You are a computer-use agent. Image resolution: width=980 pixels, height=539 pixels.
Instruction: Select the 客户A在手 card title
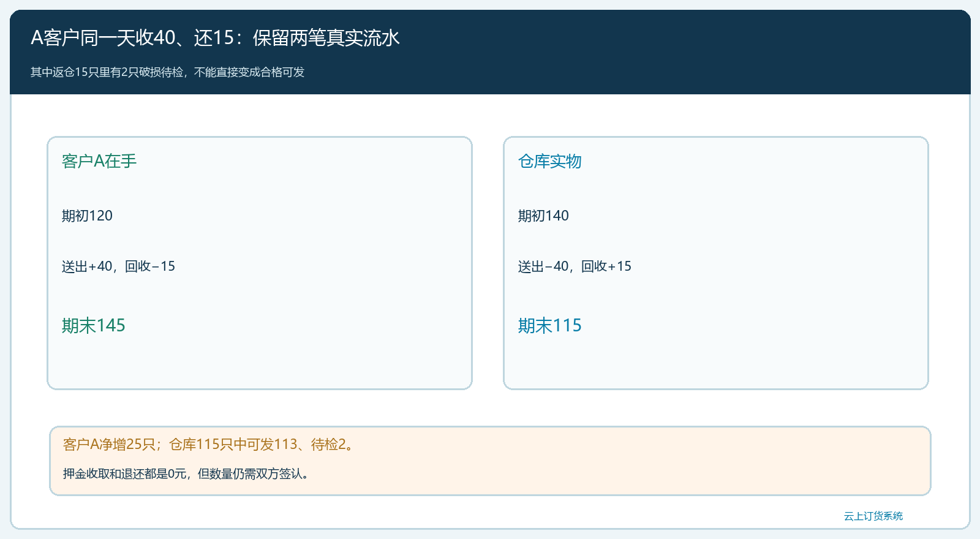click(x=99, y=161)
